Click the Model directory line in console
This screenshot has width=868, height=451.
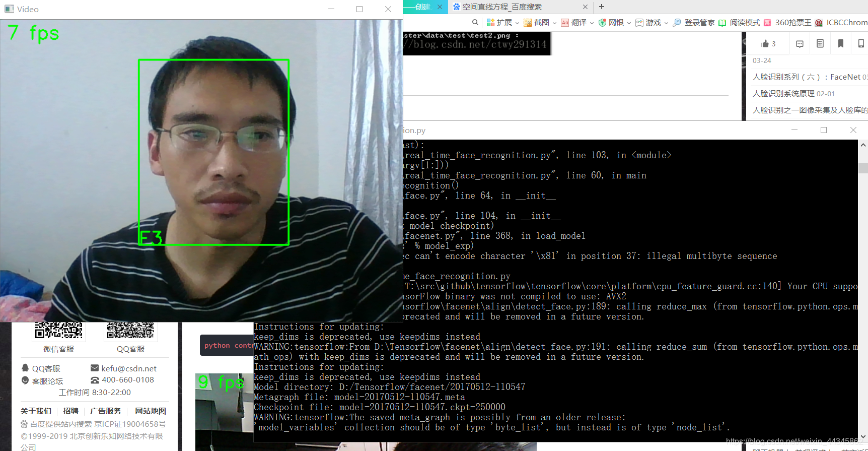coord(390,386)
